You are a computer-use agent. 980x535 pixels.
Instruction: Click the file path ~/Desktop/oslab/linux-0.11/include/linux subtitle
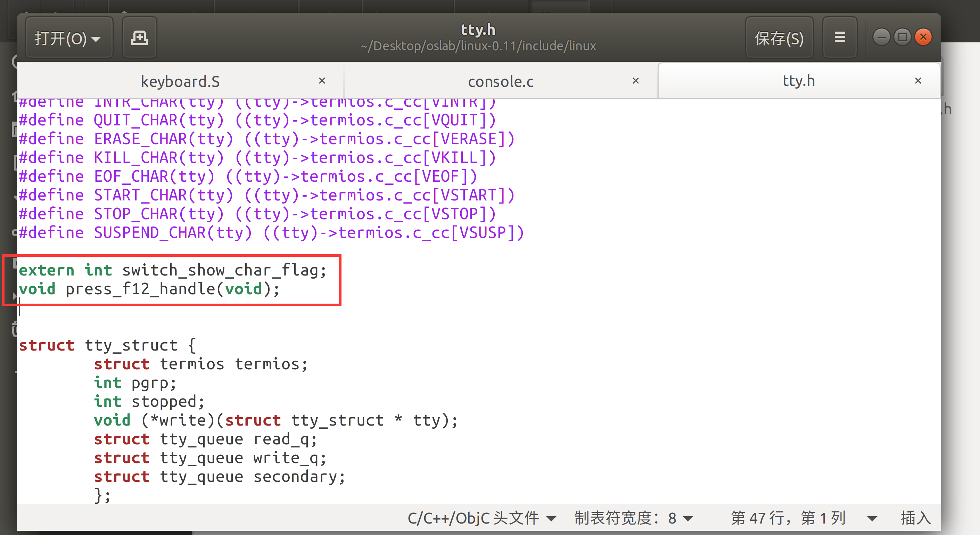tap(478, 46)
